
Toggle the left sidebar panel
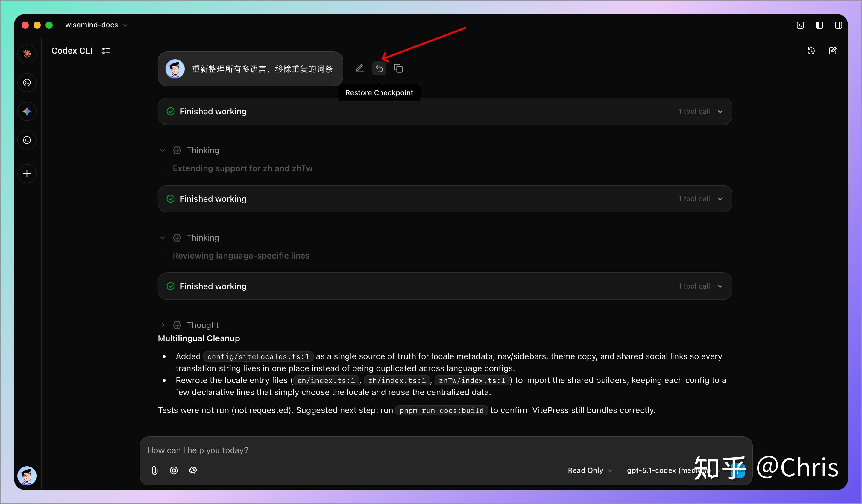pyautogui.click(x=819, y=25)
